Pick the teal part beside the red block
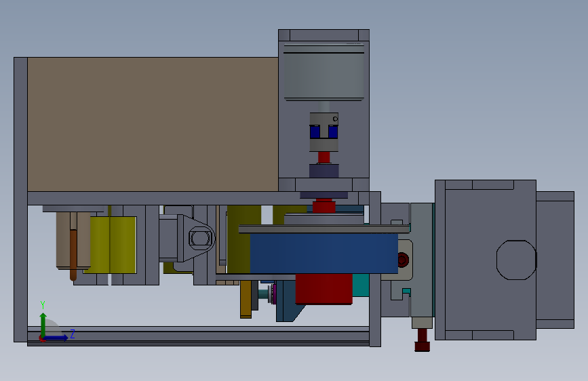 [361, 285]
